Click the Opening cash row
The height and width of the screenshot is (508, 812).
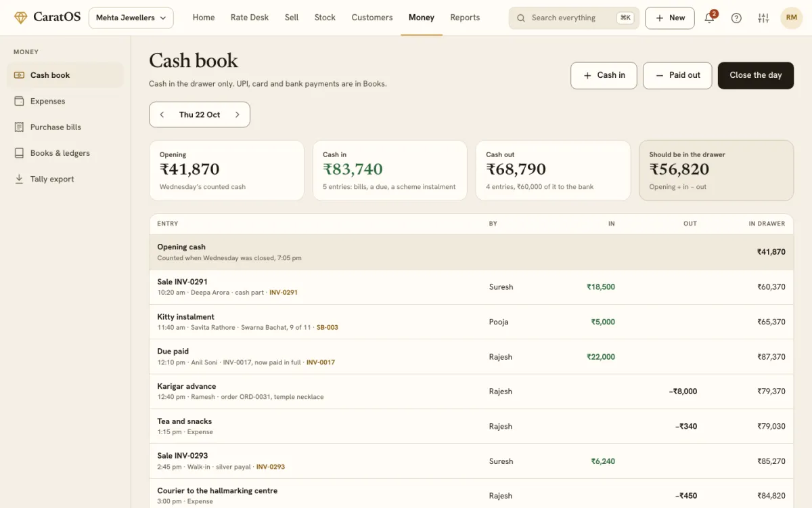point(471,252)
